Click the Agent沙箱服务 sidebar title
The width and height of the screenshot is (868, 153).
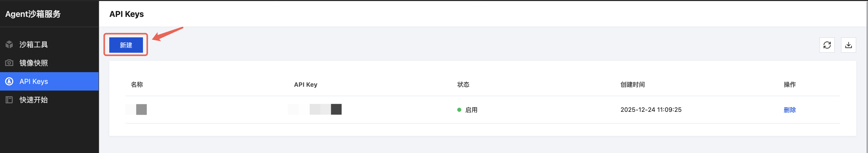click(33, 14)
